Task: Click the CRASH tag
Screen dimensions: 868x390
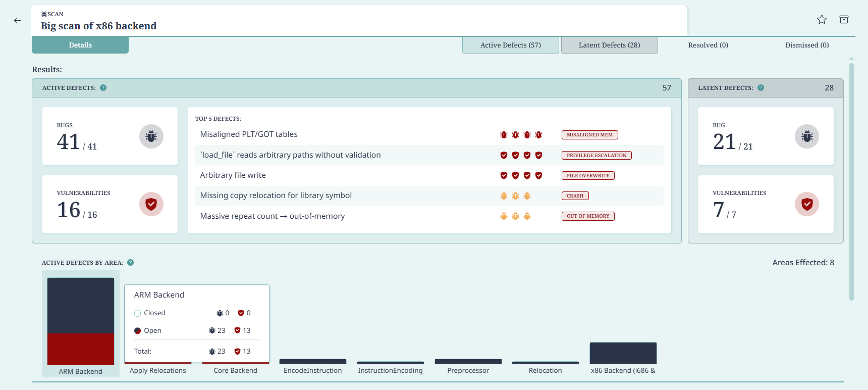Action: click(575, 196)
